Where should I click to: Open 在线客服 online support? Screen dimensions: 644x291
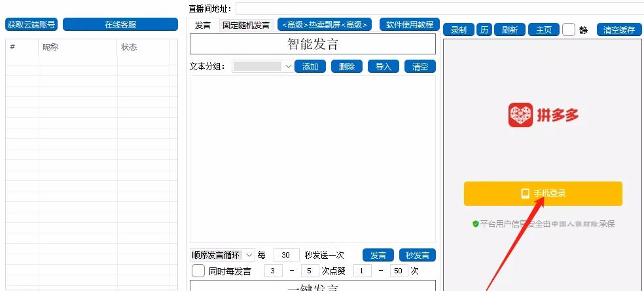point(120,25)
